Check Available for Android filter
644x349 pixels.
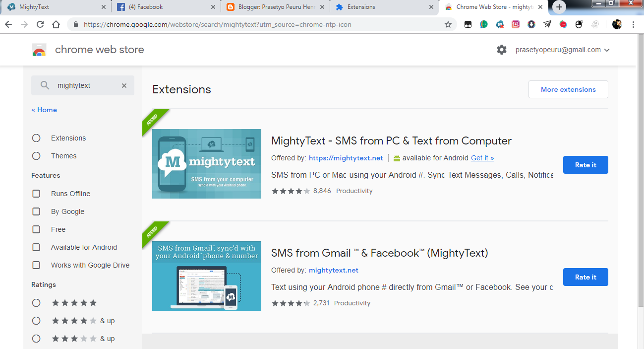pyautogui.click(x=36, y=247)
